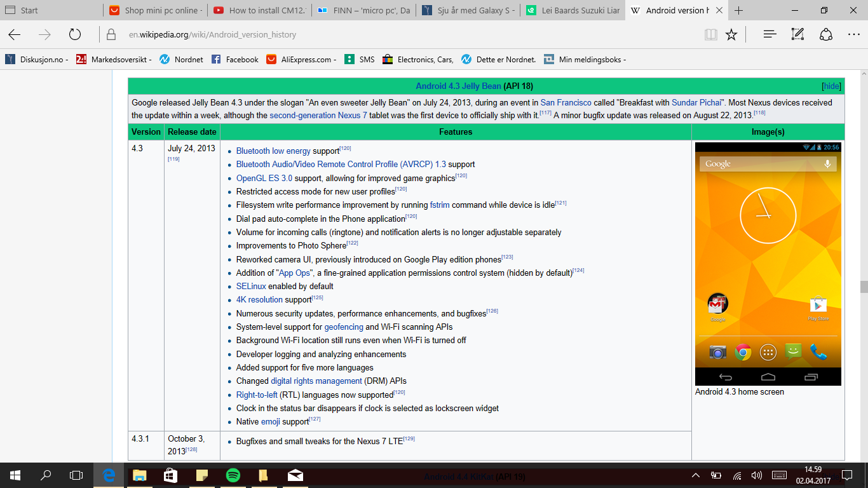Go forward to the next page
868x488 pixels.
coord(44,35)
